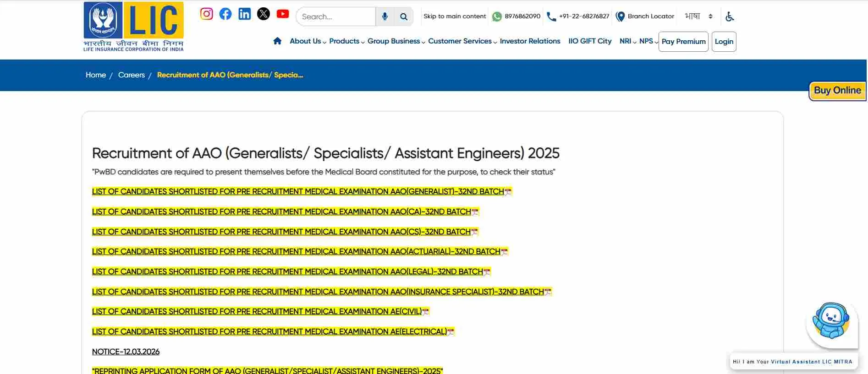This screenshot has width=868, height=374.
Task: Expand the Products dropdown menu
Action: point(346,41)
